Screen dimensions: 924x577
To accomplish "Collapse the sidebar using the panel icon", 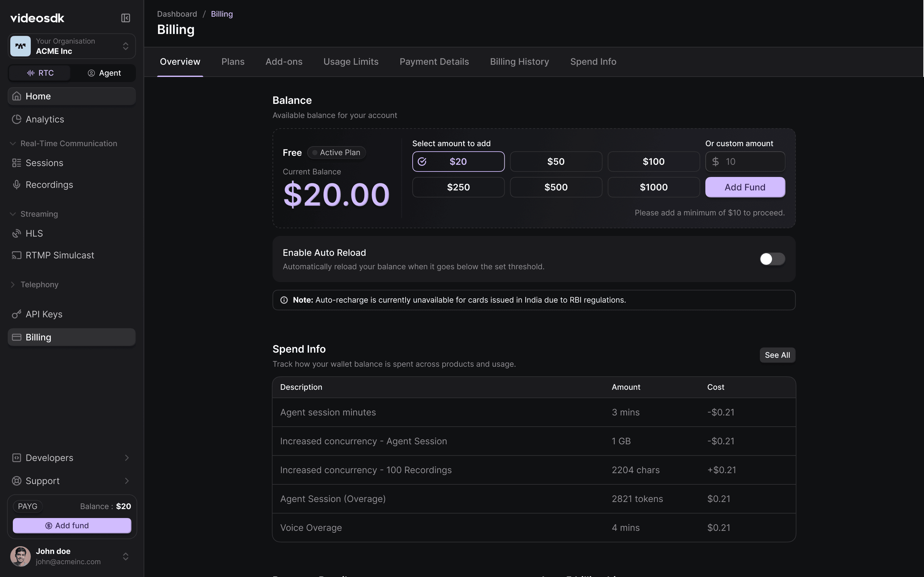I will (125, 18).
